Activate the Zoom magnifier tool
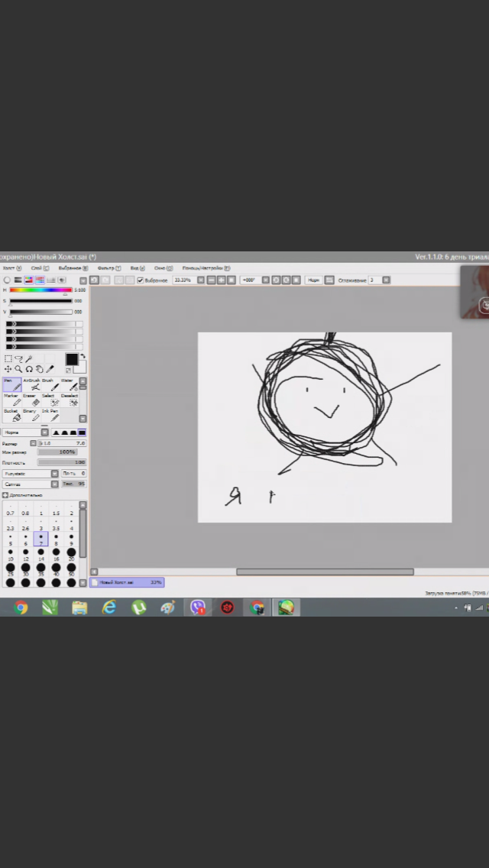 pyautogui.click(x=18, y=369)
